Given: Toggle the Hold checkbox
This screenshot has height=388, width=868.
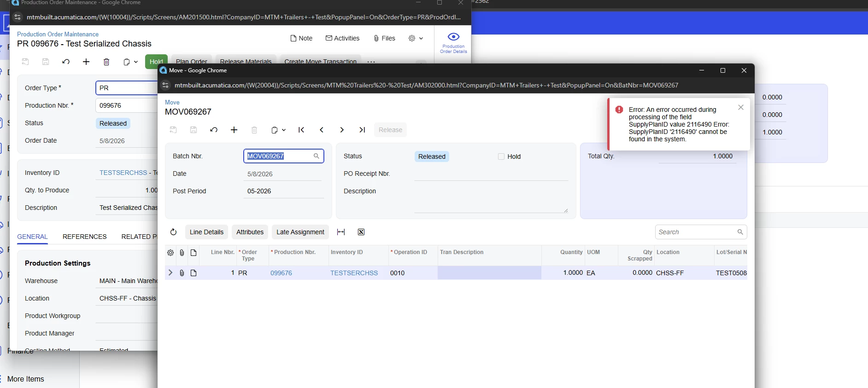Looking at the screenshot, I should (501, 156).
